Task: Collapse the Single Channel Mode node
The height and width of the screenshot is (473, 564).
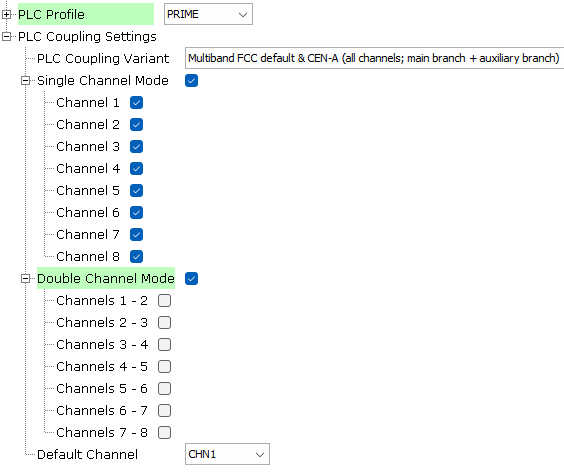Action: pos(26,81)
